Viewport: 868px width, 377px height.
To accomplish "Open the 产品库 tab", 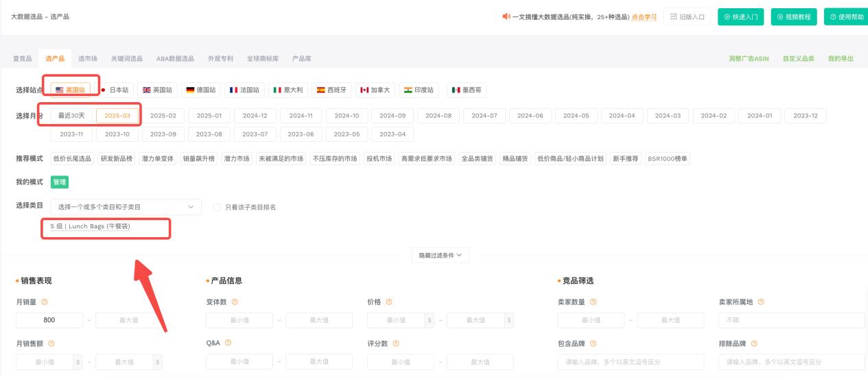I will tap(302, 59).
